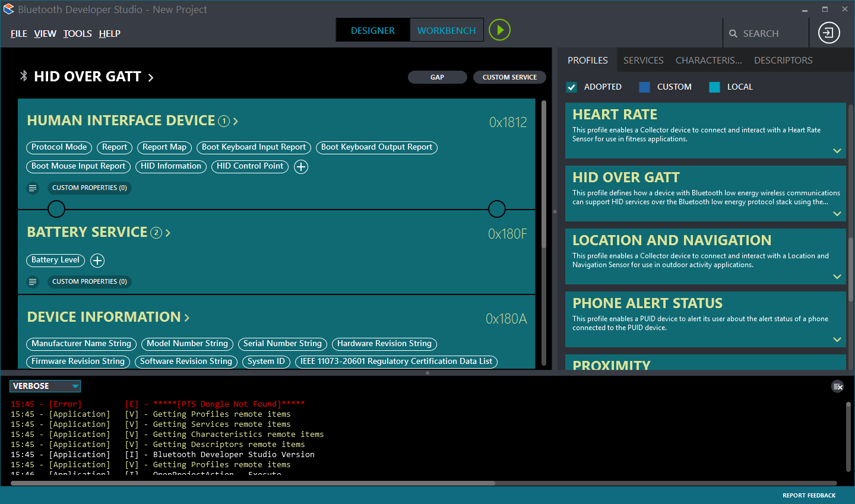Click the Bluetooth Developer Studio app logo
Screen dimensions: 855x504
tap(8, 9)
